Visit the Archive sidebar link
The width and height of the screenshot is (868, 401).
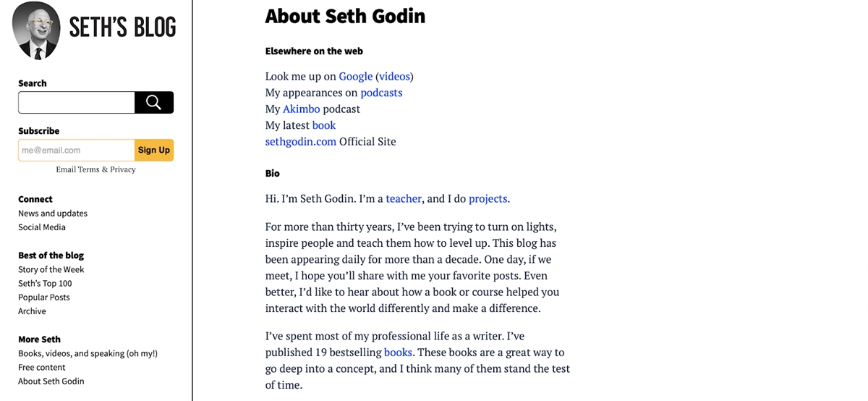[x=32, y=311]
